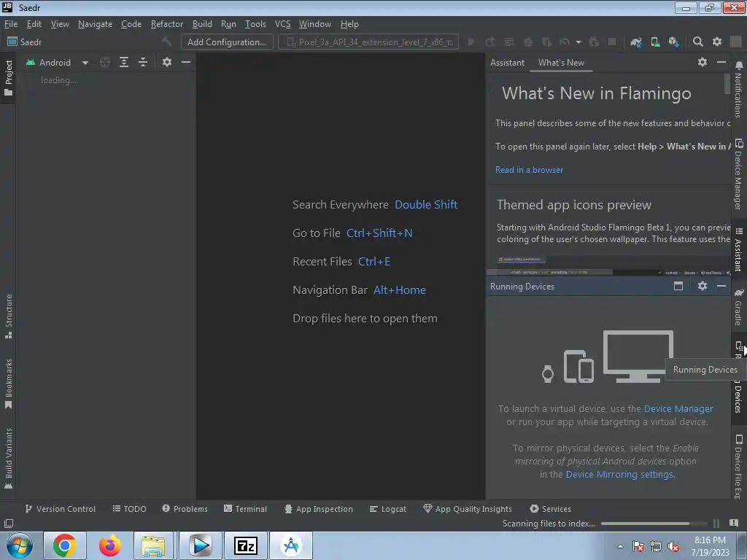Click Select Opened File target icon
Screen dimensions: 747x560
tap(105, 63)
